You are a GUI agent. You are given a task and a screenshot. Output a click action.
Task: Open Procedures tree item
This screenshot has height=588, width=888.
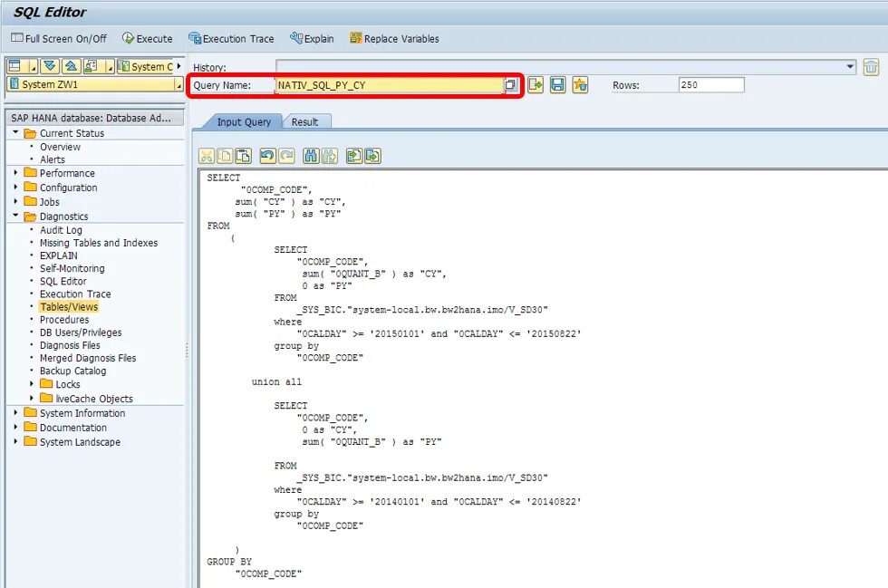click(64, 320)
